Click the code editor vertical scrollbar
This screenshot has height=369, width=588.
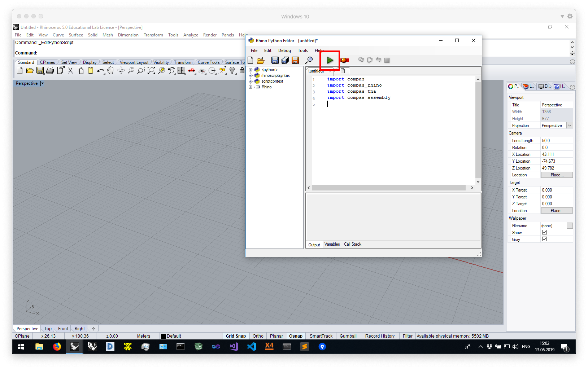tap(478, 130)
